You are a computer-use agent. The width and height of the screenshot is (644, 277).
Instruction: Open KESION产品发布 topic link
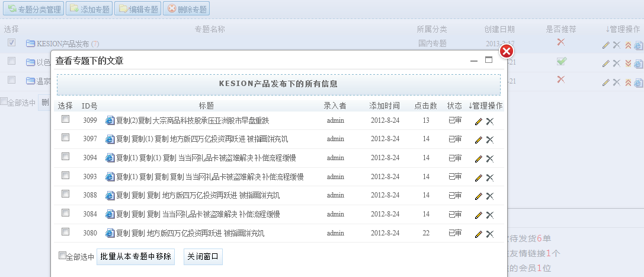pyautogui.click(x=63, y=43)
